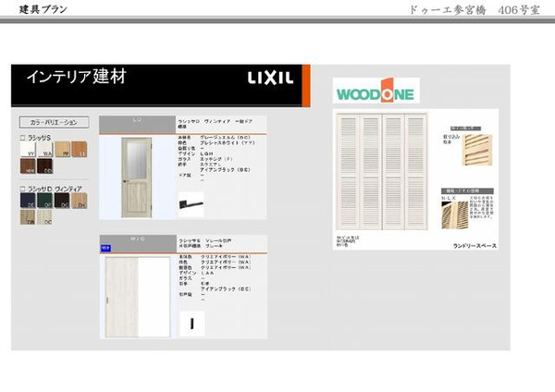The image size is (555, 392).
Task: Select the WA ivory color swatch
Action: tap(45, 149)
